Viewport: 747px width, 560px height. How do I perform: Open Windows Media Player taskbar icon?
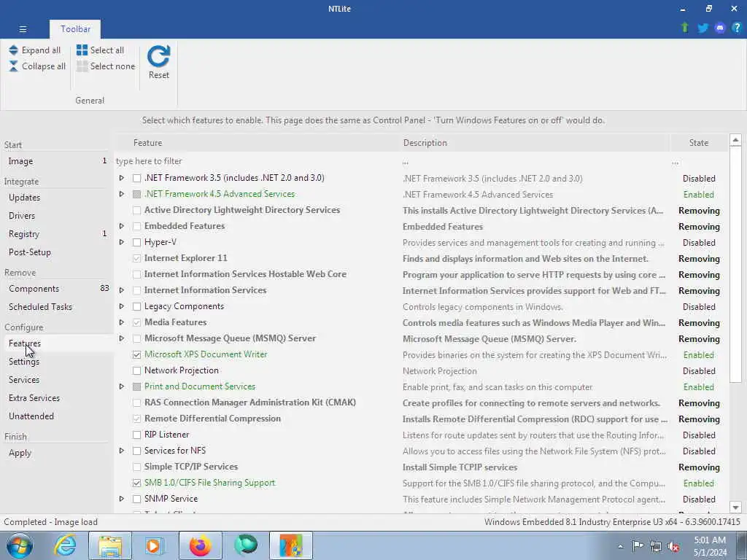click(x=155, y=545)
